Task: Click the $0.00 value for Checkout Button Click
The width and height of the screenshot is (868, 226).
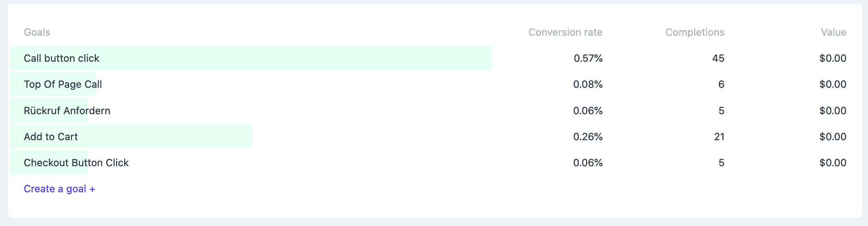Action: (x=833, y=163)
